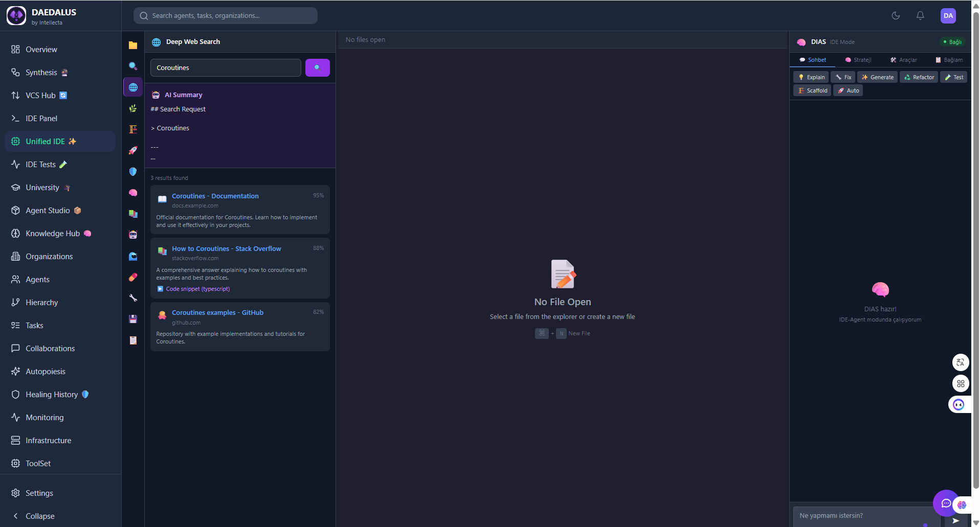Select the globe Deep Web Search icon
Image resolution: width=980 pixels, height=527 pixels.
pyautogui.click(x=133, y=87)
